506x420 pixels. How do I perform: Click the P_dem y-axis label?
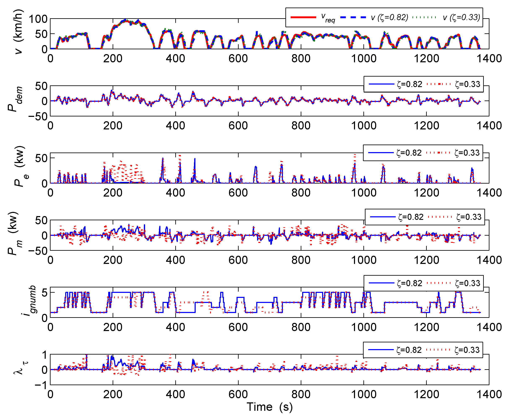[15, 99]
